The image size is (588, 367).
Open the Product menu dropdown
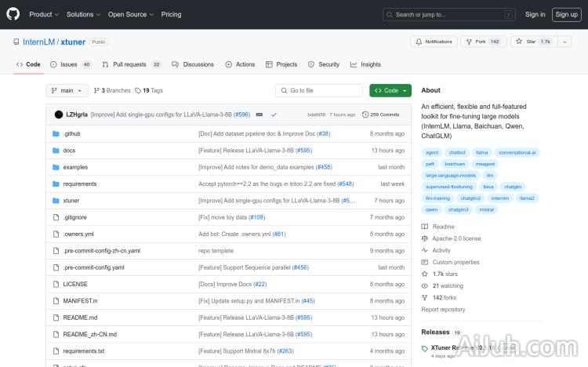[44, 14]
